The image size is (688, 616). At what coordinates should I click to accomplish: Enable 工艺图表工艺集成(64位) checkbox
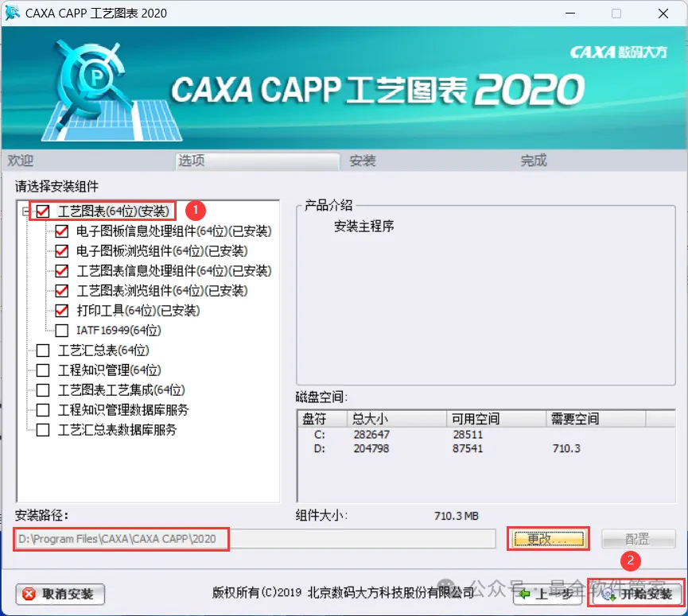pos(43,390)
